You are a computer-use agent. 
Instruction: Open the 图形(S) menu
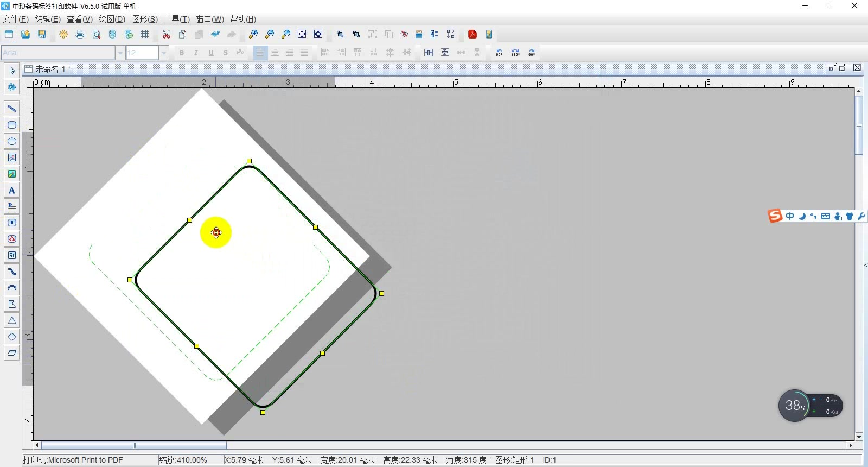point(145,19)
